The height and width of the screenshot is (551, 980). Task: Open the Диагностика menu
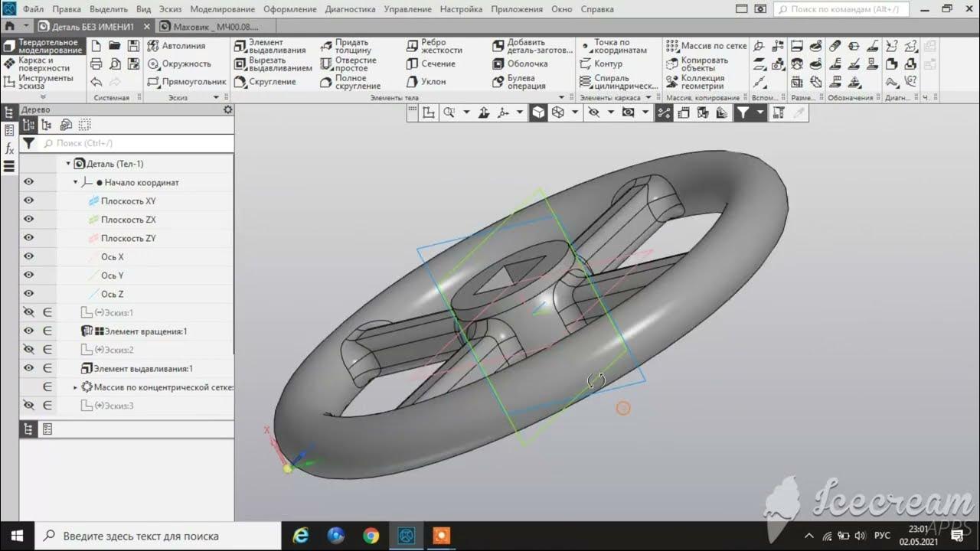pos(350,9)
